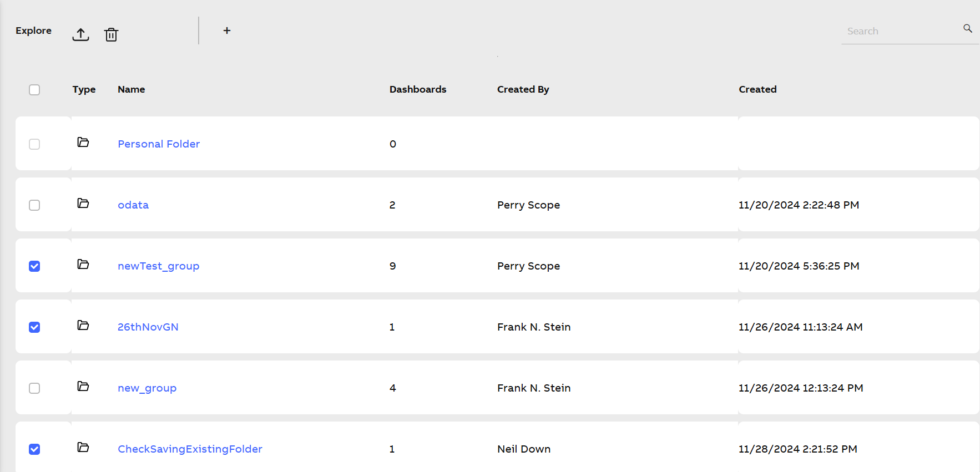Uncheck the newTest_group row checkbox
This screenshot has height=472, width=980.
[x=34, y=266]
